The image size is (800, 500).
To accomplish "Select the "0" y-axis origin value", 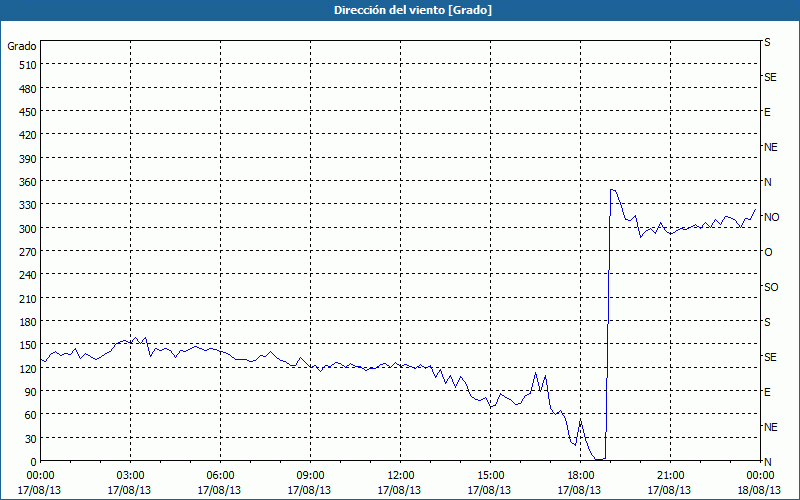I will 34,462.
